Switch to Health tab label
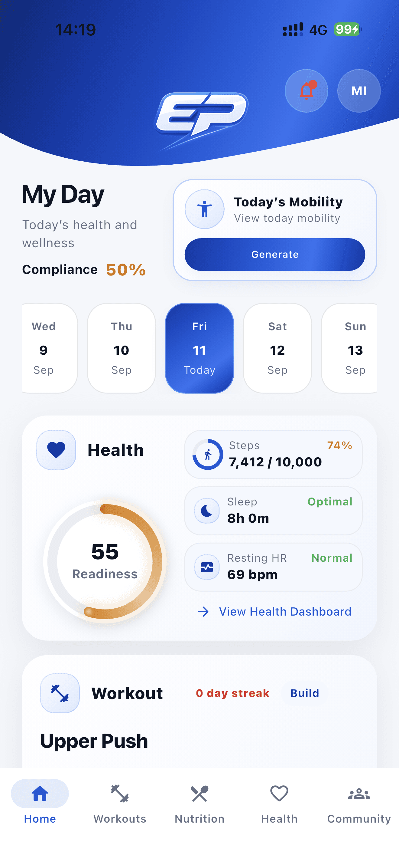The width and height of the screenshot is (399, 868). (x=279, y=819)
